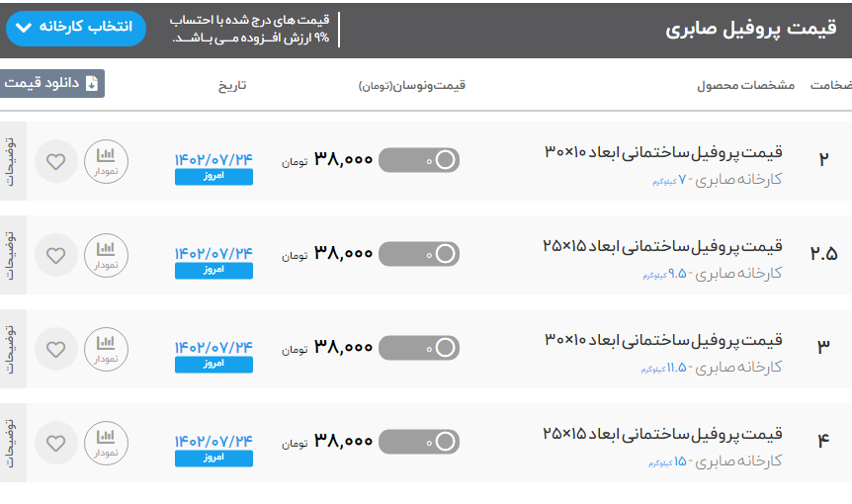Viewport: 852px width, 504px height.
Task: Open chart icon for thickness 4 row
Action: coord(106,443)
